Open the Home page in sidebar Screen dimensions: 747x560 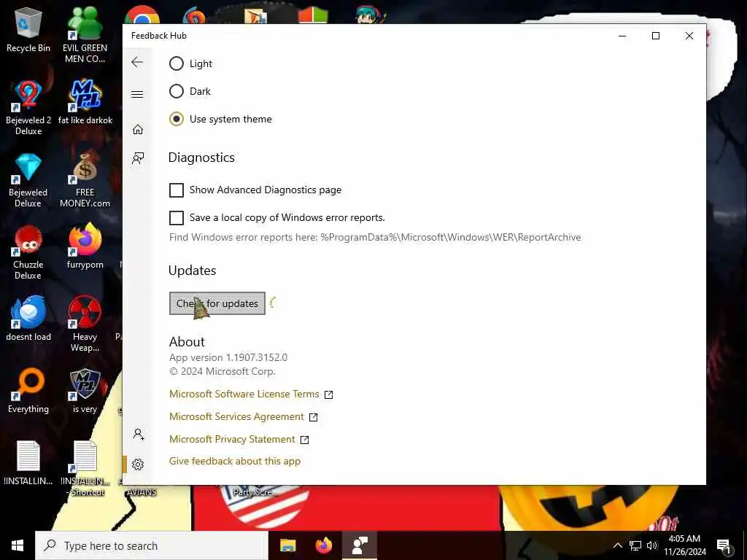pyautogui.click(x=138, y=130)
